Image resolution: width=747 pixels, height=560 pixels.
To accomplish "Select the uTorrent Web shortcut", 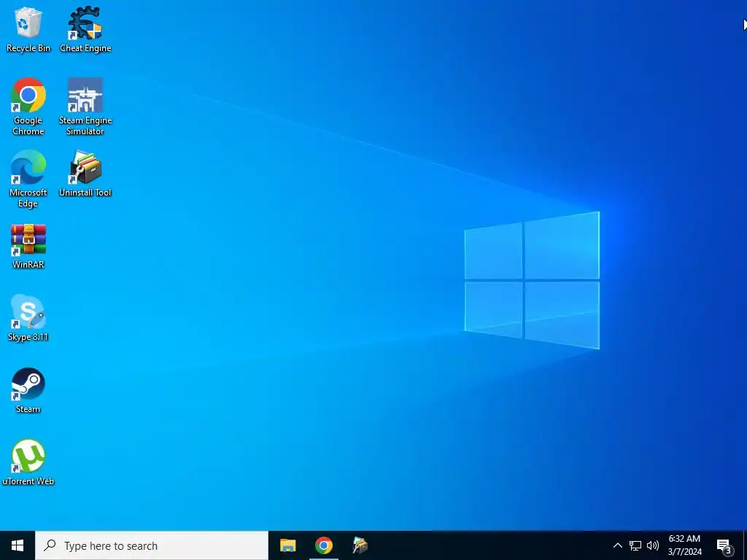I will coord(28,462).
